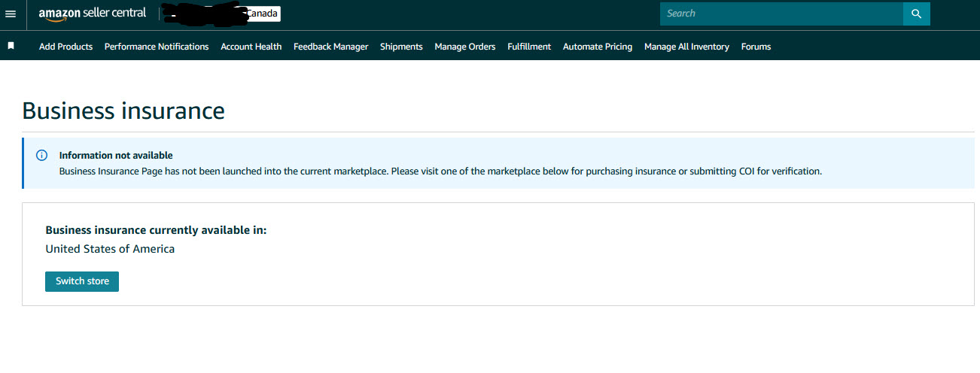Click 'Business insurance currently available in:' label

(x=156, y=230)
